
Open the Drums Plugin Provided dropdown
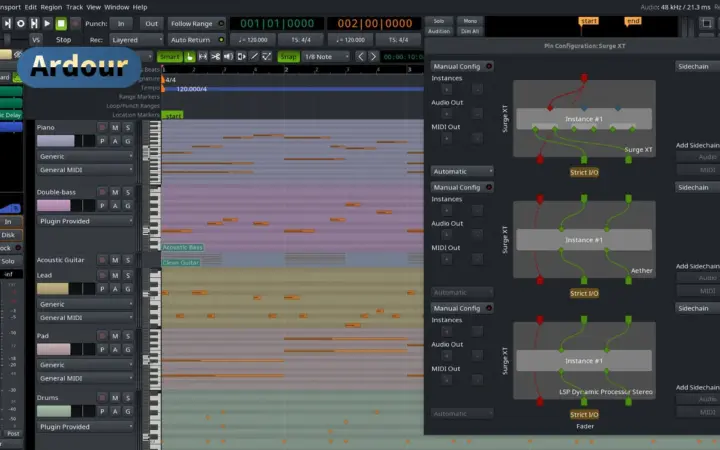[x=85, y=427]
